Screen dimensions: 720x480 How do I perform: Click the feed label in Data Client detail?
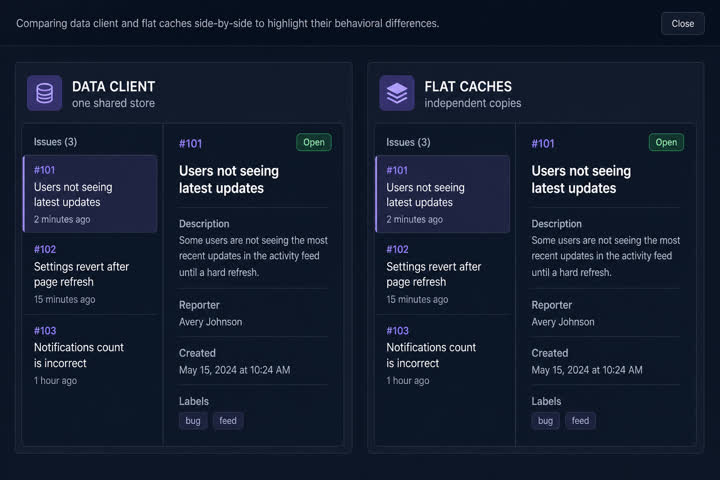click(228, 421)
